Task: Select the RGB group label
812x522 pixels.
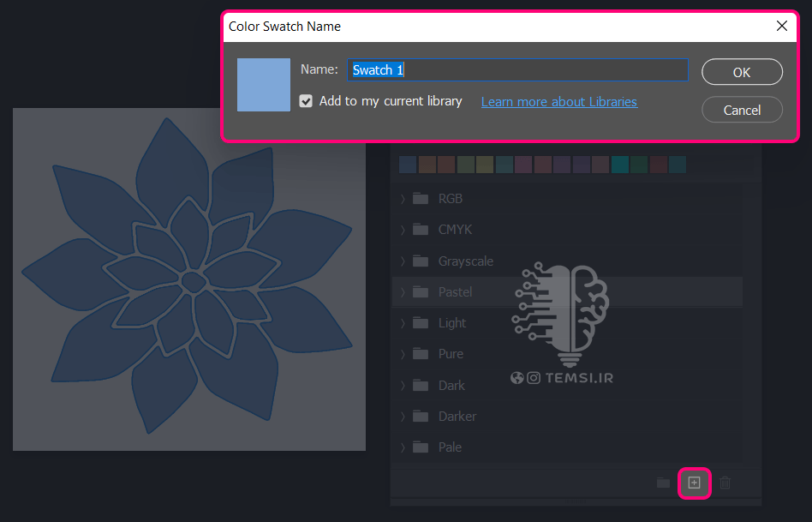Action: pos(450,199)
